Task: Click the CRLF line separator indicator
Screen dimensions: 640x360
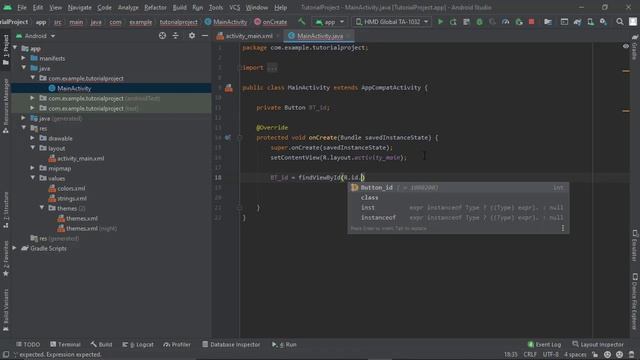Action: (x=530, y=354)
